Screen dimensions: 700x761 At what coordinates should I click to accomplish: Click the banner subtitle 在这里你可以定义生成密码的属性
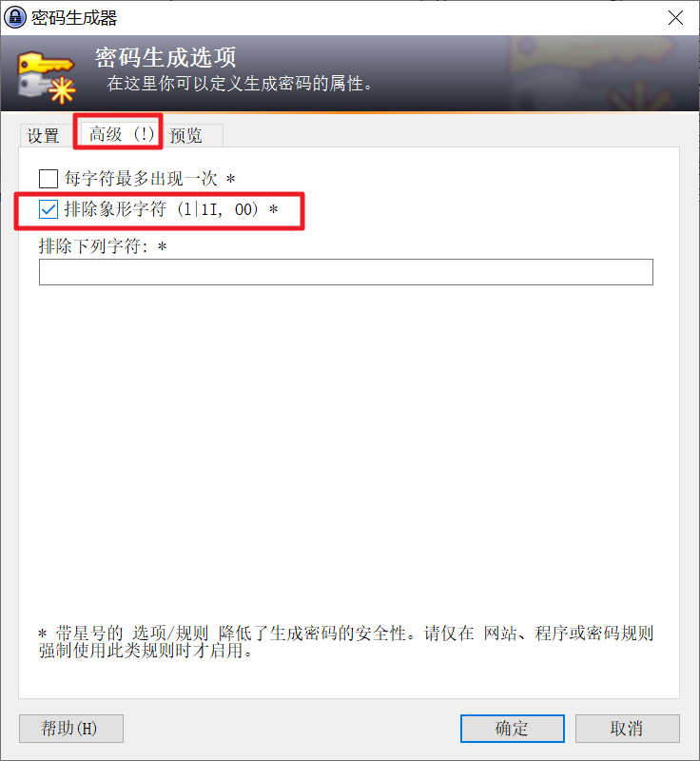239,84
